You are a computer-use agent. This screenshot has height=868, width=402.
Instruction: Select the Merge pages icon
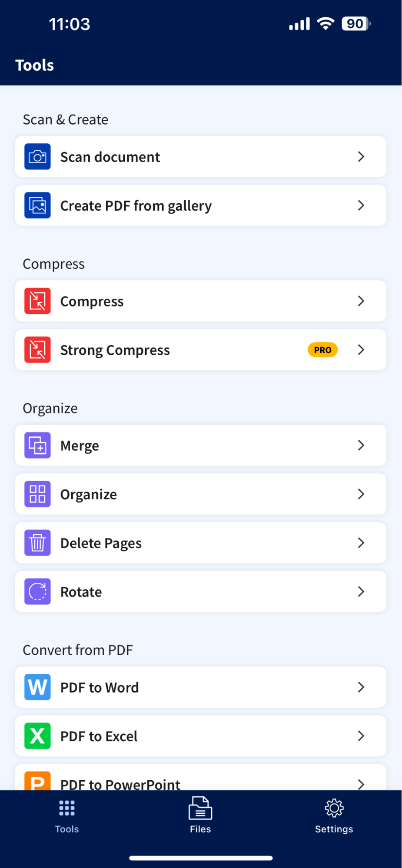point(37,445)
